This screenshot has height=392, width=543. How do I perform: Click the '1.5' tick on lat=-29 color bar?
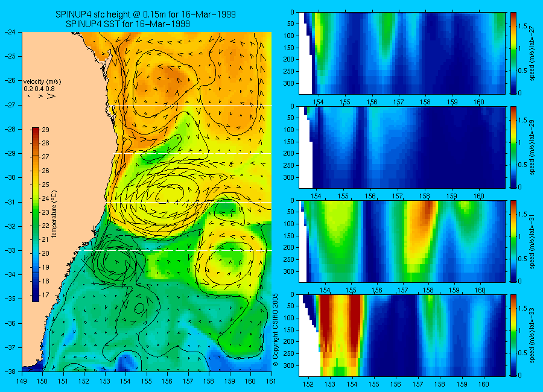point(522,120)
